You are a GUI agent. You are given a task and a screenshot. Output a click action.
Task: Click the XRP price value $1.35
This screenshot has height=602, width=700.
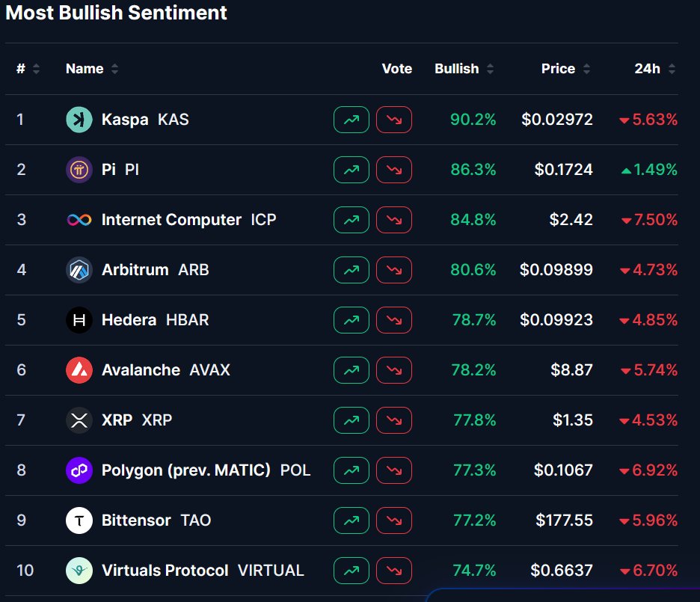tap(572, 420)
